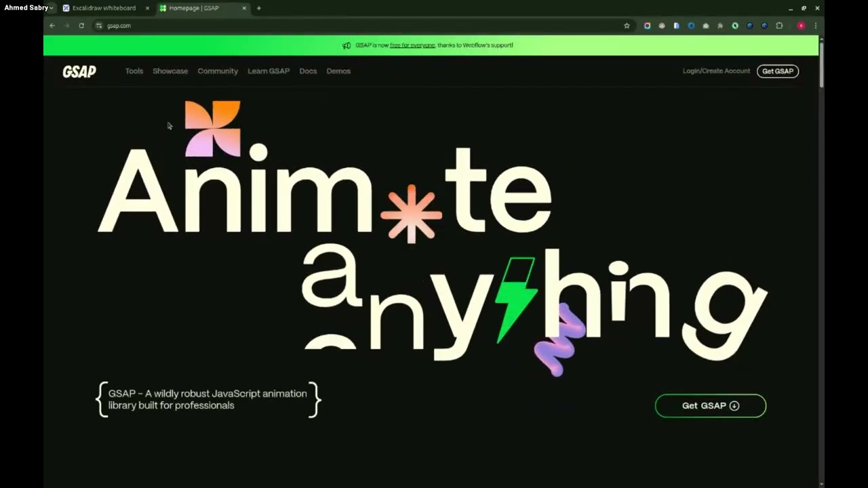Open a new browser tab
Screen dimensions: 868x488
pyautogui.click(x=258, y=8)
